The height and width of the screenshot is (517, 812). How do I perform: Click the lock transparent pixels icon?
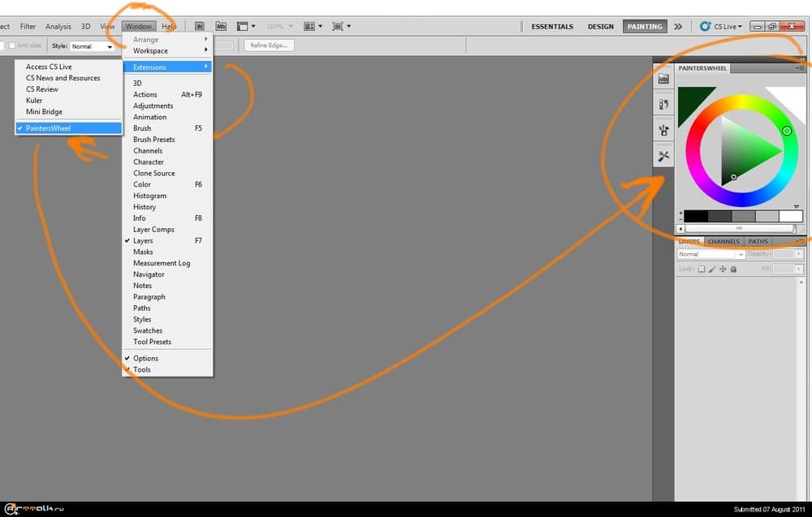702,269
